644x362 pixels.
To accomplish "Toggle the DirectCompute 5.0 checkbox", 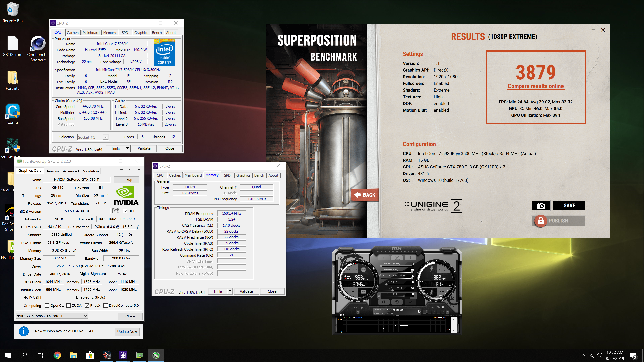I will click(x=105, y=306).
